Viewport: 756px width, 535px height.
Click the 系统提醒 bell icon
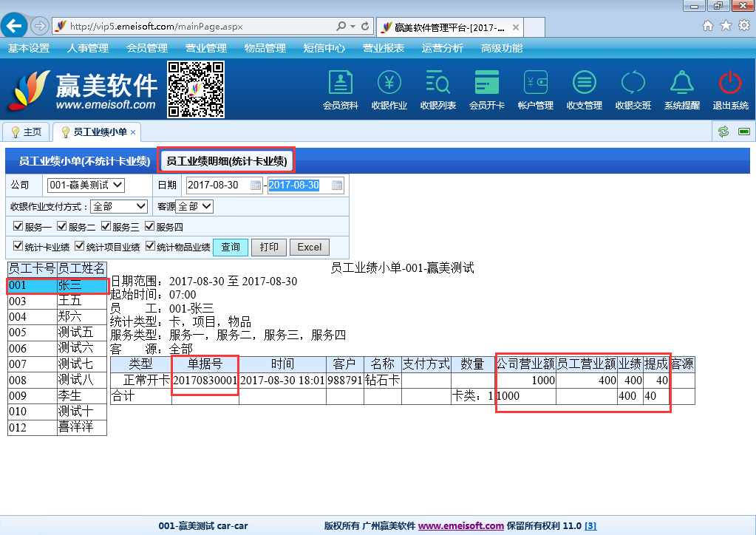pyautogui.click(x=681, y=83)
